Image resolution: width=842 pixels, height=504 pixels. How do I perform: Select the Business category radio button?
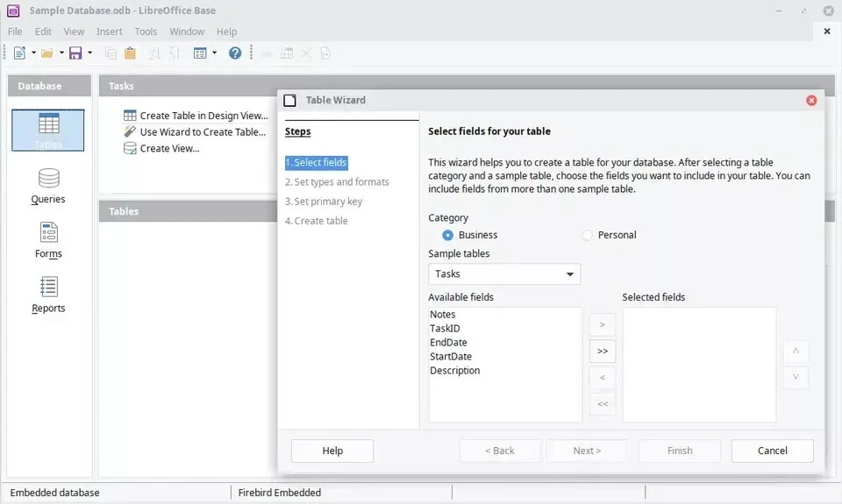(447, 235)
